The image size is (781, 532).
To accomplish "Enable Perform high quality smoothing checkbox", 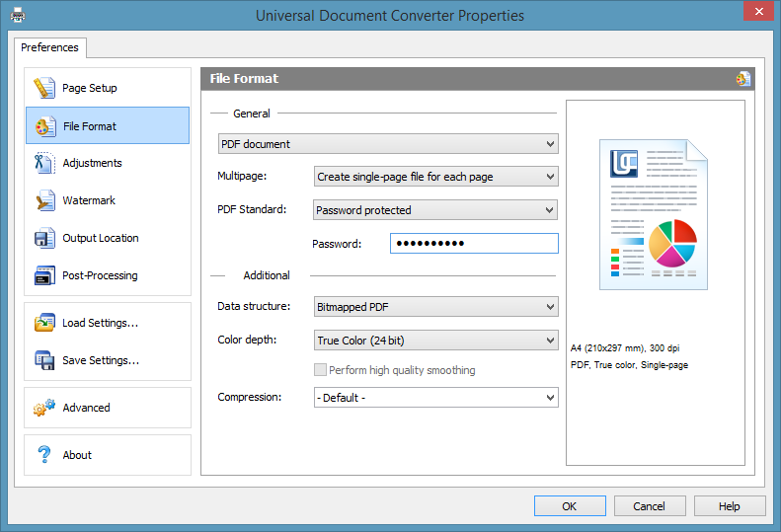I will coord(320,369).
